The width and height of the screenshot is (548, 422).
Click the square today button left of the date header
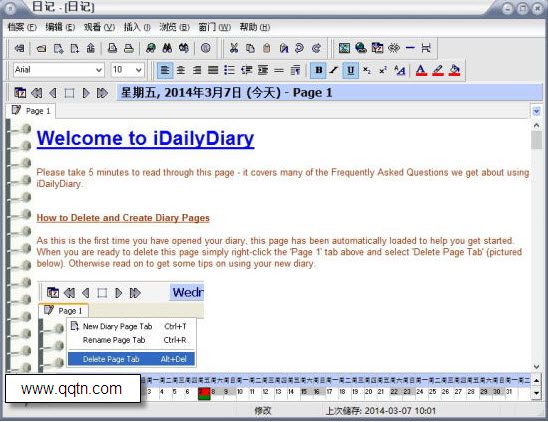pos(70,93)
